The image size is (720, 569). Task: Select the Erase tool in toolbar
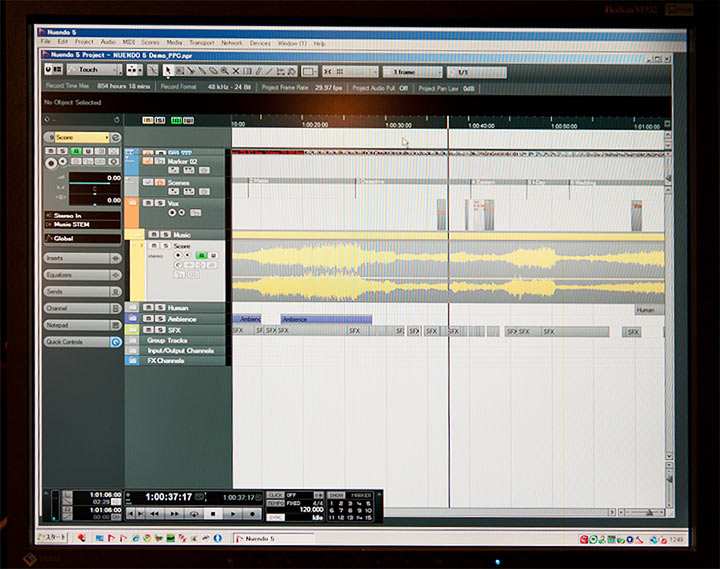point(213,71)
